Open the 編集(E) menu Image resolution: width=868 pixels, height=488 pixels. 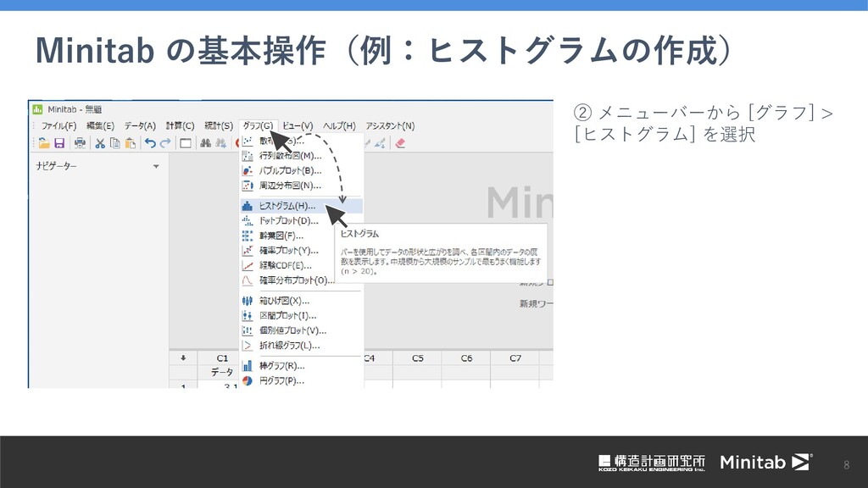click(100, 126)
